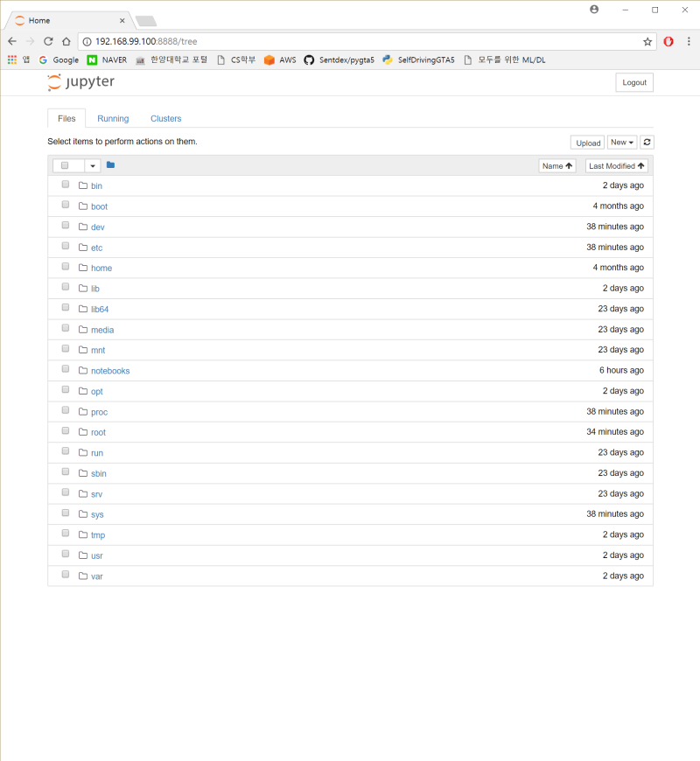Check the checkbox next to notebooks
This screenshot has height=761, width=700.
pos(65,368)
